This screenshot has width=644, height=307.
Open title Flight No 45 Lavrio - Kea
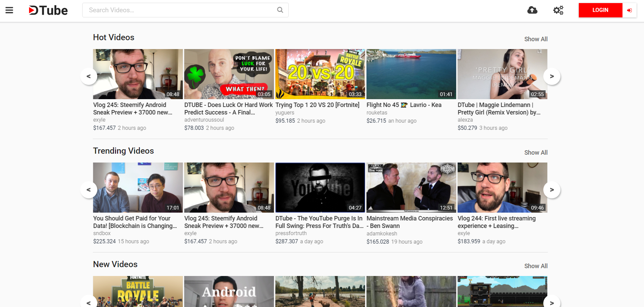404,105
